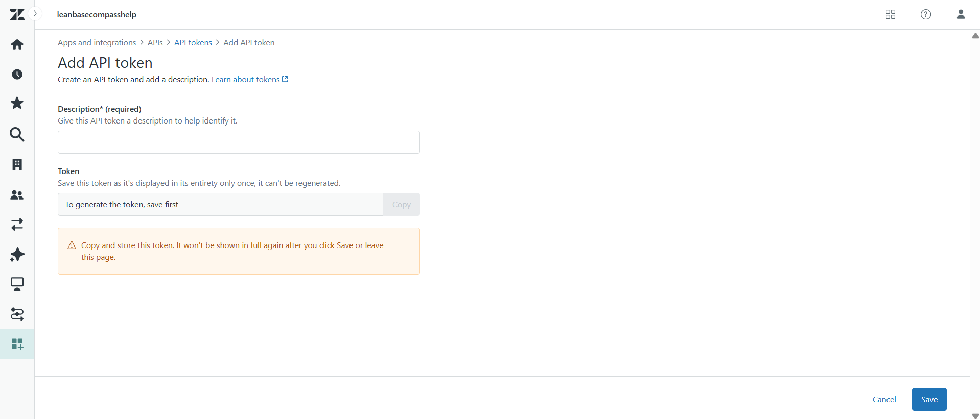The width and height of the screenshot is (980, 419).
Task: Click the Zendesk logo icon
Action: pos(17,15)
